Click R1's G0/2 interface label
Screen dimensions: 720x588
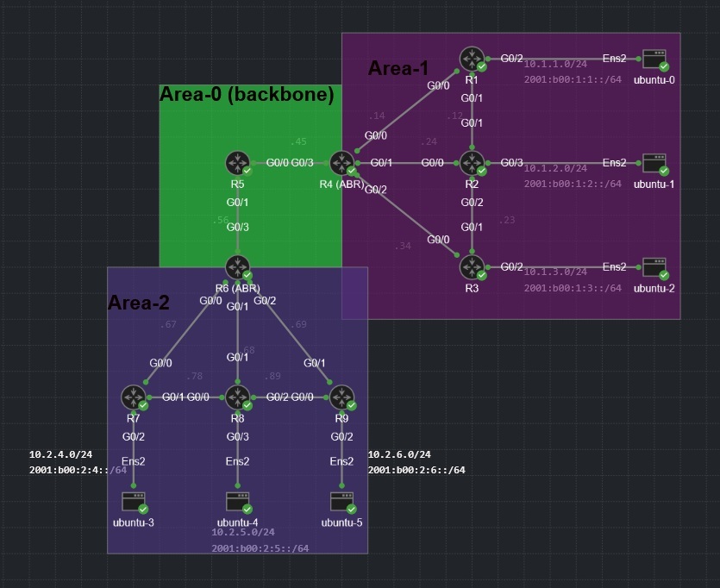click(511, 59)
